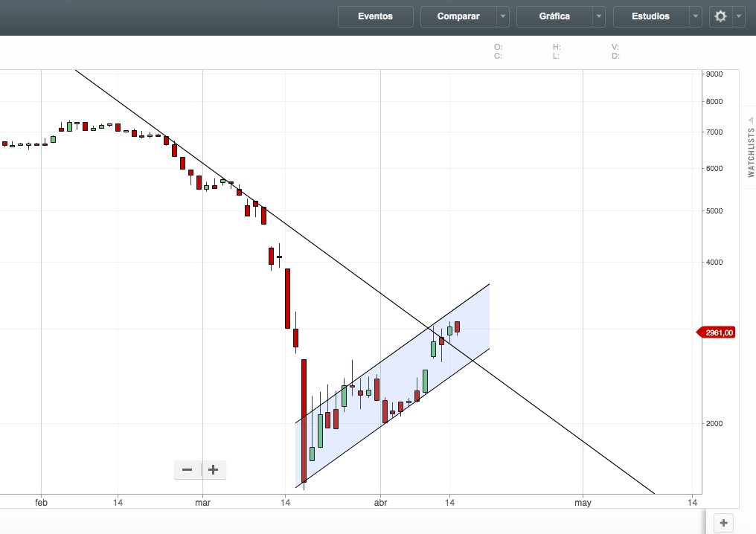
Task: Click the 'feb' date label on time axis
Action: point(42,503)
